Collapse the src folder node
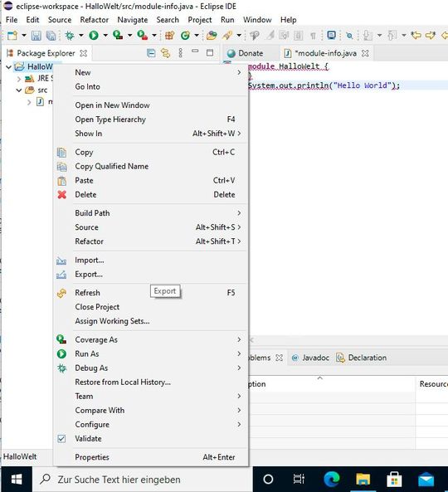 click(19, 90)
